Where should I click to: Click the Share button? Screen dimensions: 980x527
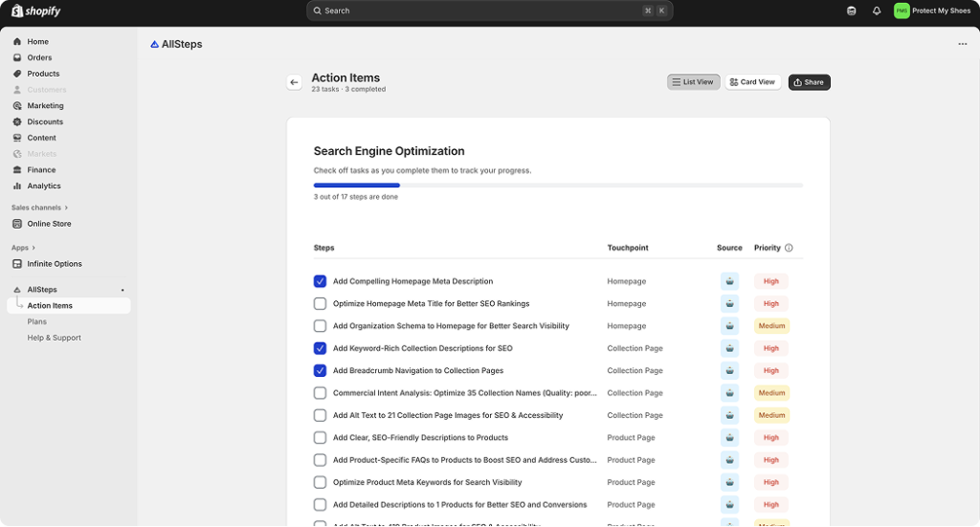[x=809, y=82]
